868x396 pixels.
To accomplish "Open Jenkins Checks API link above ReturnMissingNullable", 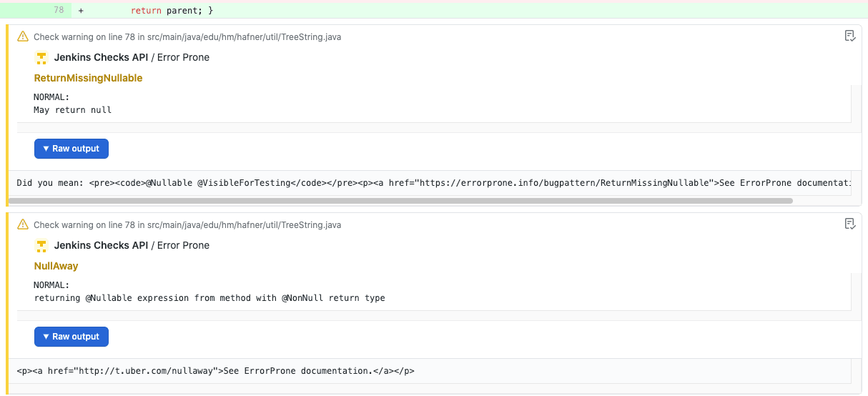I will point(101,58).
